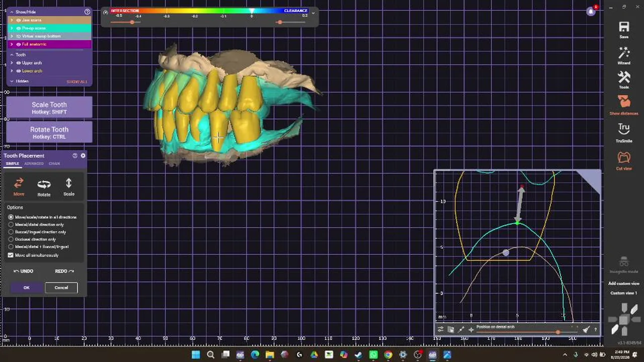This screenshot has height=362, width=644.
Task: Select the top arrow of the view cube
Action: pos(624,308)
